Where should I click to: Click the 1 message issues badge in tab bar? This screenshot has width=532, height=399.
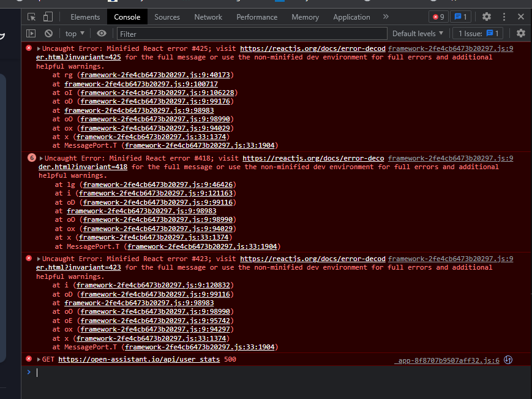(x=460, y=17)
